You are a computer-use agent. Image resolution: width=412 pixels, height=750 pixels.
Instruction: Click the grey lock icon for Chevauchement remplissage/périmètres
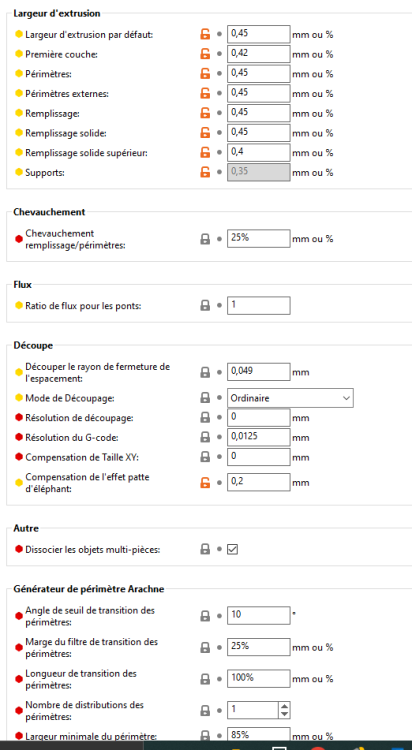(x=205, y=239)
